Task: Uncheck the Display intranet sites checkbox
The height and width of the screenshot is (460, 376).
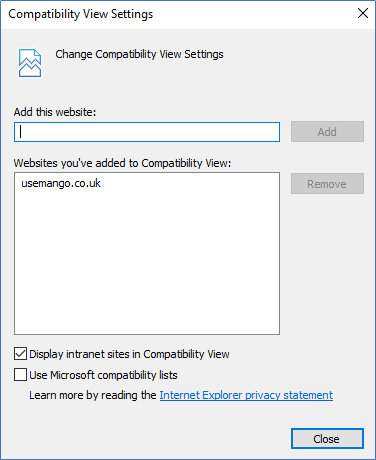Action: pos(20,354)
